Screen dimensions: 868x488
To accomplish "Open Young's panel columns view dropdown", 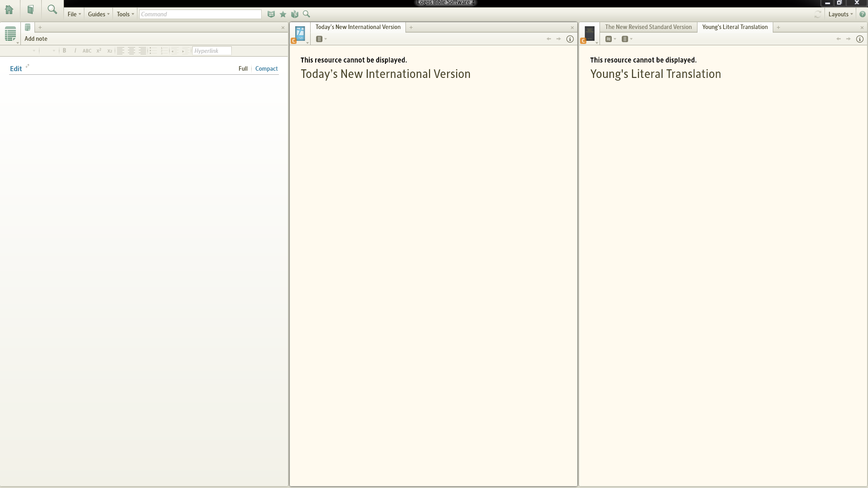I will pos(627,39).
